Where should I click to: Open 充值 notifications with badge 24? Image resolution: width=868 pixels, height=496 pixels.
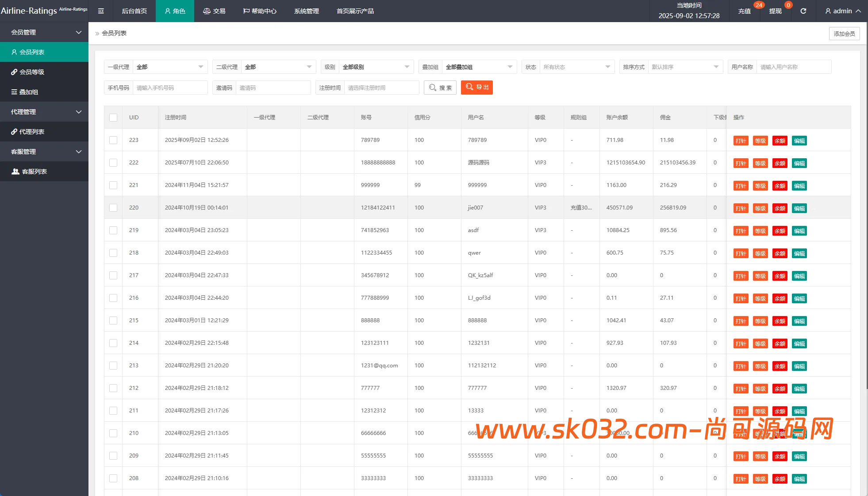[744, 11]
